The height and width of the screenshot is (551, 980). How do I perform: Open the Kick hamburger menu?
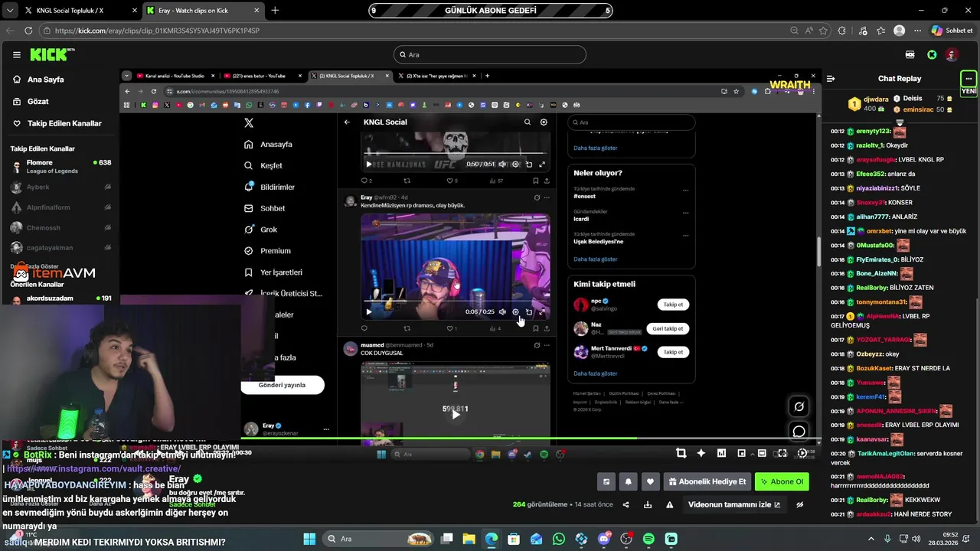pos(16,54)
